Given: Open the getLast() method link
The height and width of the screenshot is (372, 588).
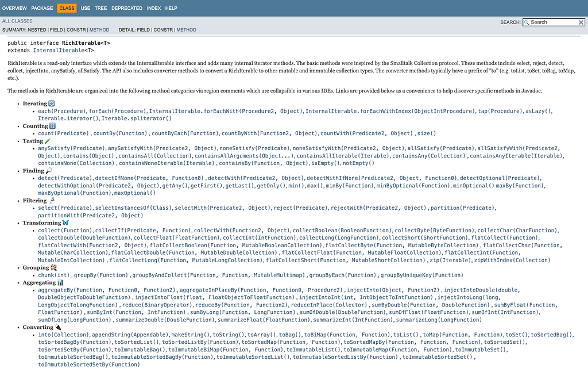Looking at the screenshot, I should point(239,186).
